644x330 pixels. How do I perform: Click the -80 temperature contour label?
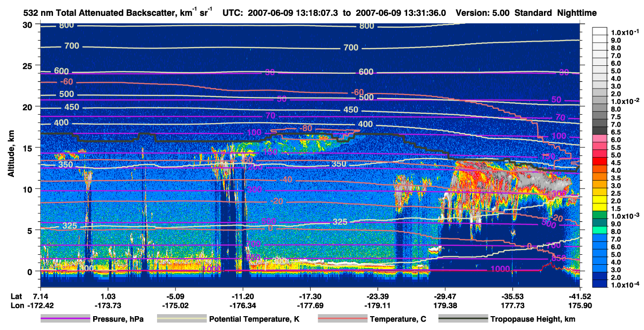coord(306,129)
